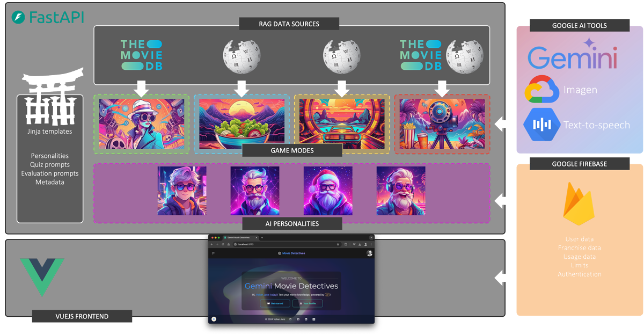
Task: Click the Vue.js logo
Action: click(42, 277)
